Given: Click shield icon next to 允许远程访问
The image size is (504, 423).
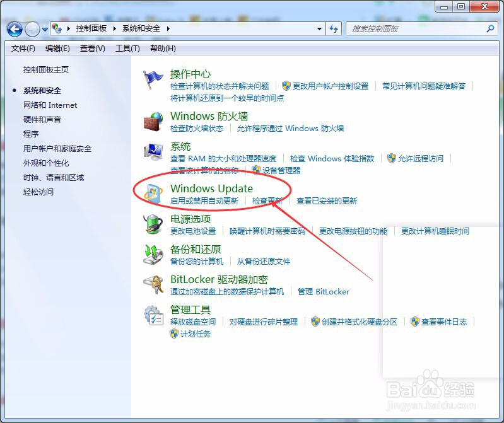Looking at the screenshot, I should (392, 158).
